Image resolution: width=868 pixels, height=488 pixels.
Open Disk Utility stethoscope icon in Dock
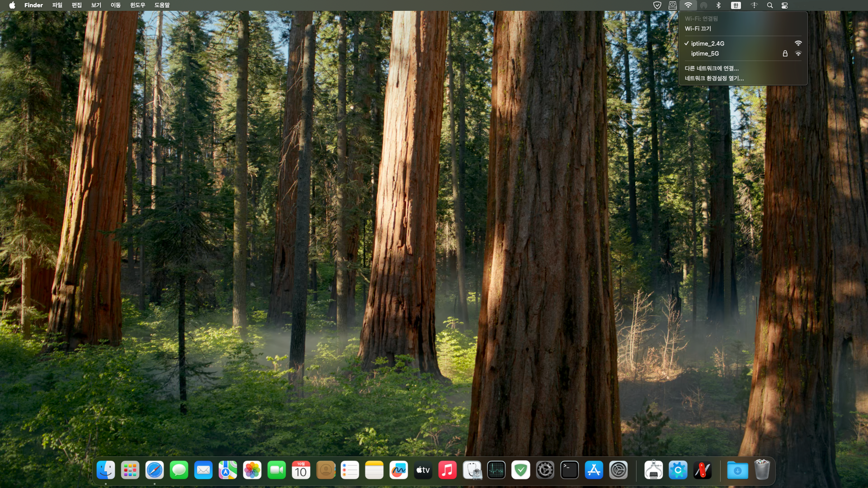(x=472, y=470)
